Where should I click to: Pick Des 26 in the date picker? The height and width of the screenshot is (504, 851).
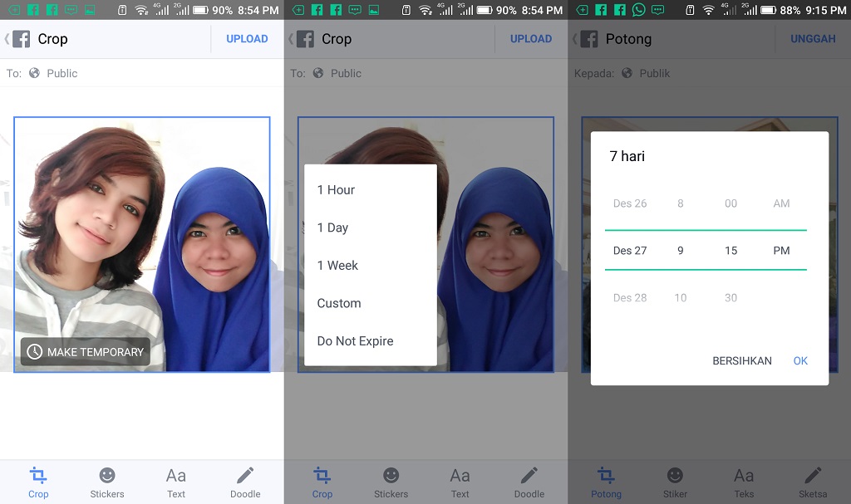click(630, 203)
